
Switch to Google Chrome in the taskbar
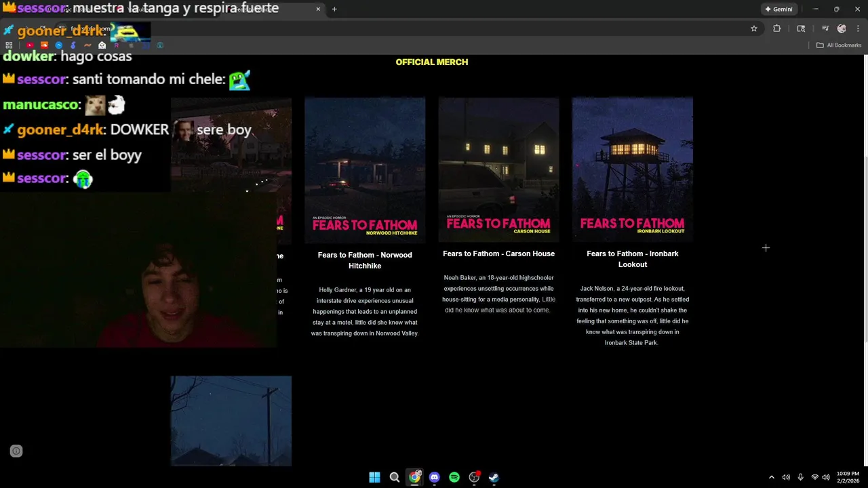(414, 477)
